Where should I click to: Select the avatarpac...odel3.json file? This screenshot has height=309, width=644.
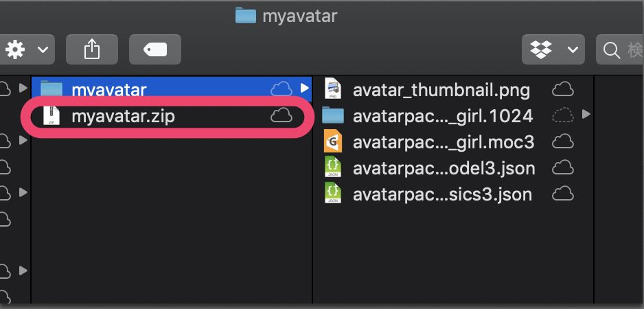(443, 168)
